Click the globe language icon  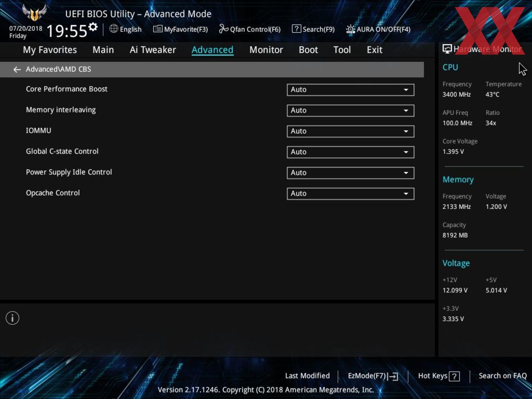[113, 29]
